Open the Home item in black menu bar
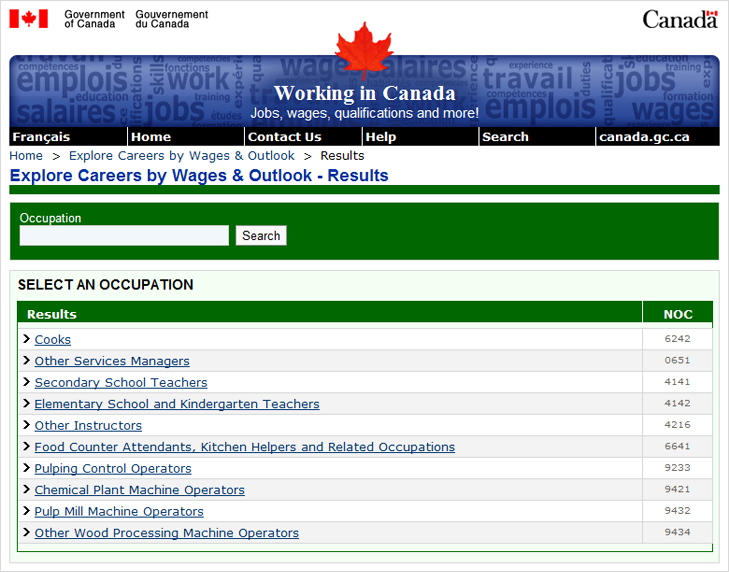 point(186,137)
